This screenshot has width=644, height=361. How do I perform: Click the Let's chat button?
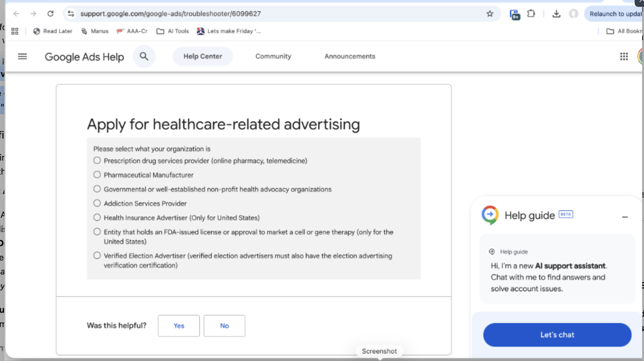click(557, 335)
